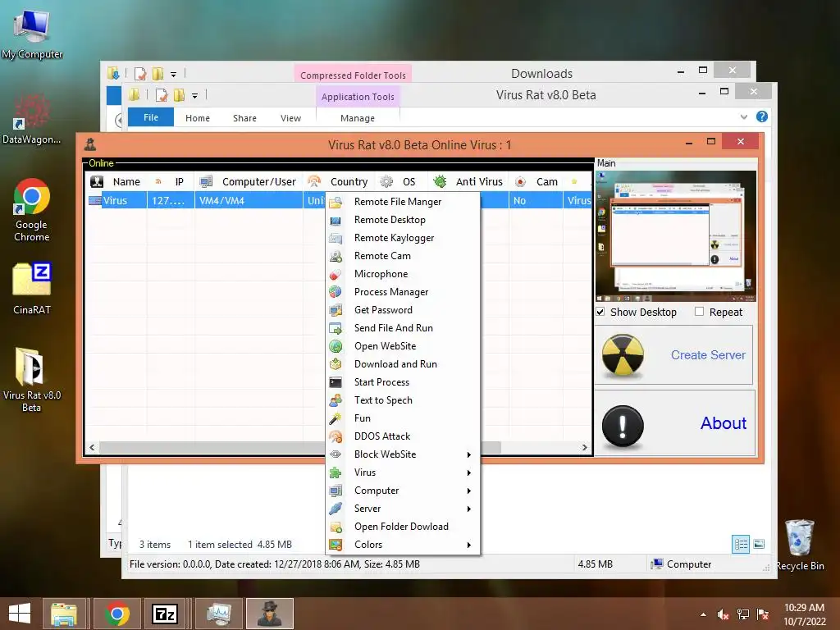Viewport: 840px width, 630px height.
Task: Click the Text to Spech people icon
Action: (336, 400)
